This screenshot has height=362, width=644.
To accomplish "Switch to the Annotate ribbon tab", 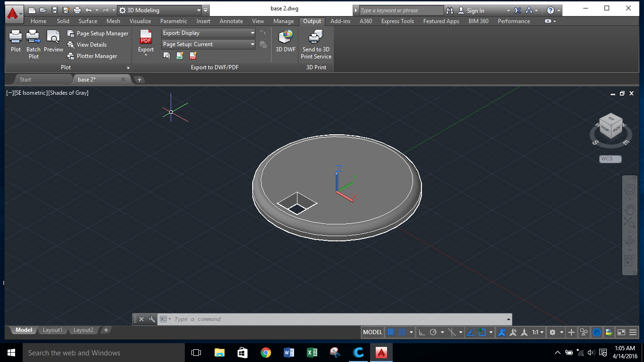I will (x=231, y=21).
